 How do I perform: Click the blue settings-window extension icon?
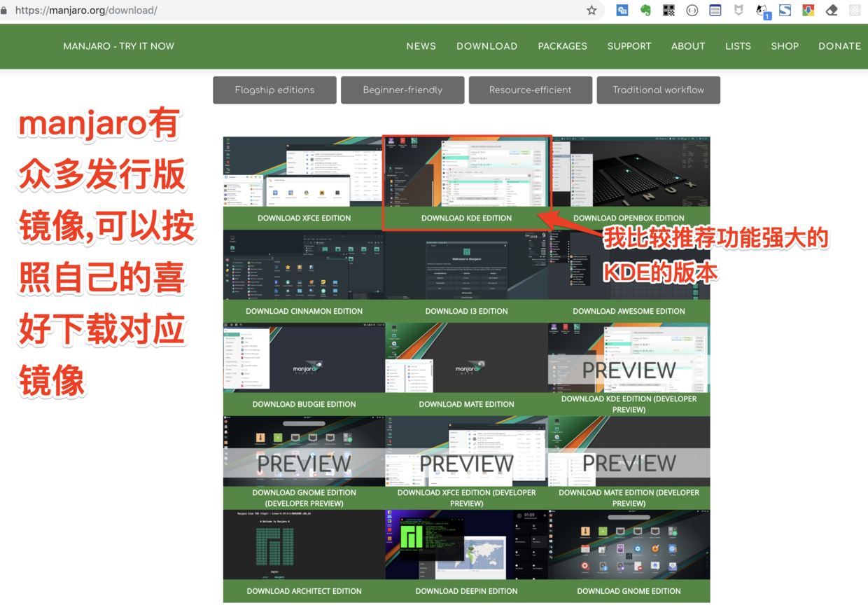pyautogui.click(x=622, y=11)
